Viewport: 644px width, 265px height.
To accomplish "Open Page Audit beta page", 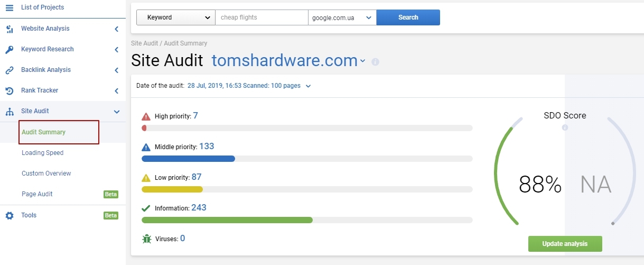I will click(x=37, y=194).
